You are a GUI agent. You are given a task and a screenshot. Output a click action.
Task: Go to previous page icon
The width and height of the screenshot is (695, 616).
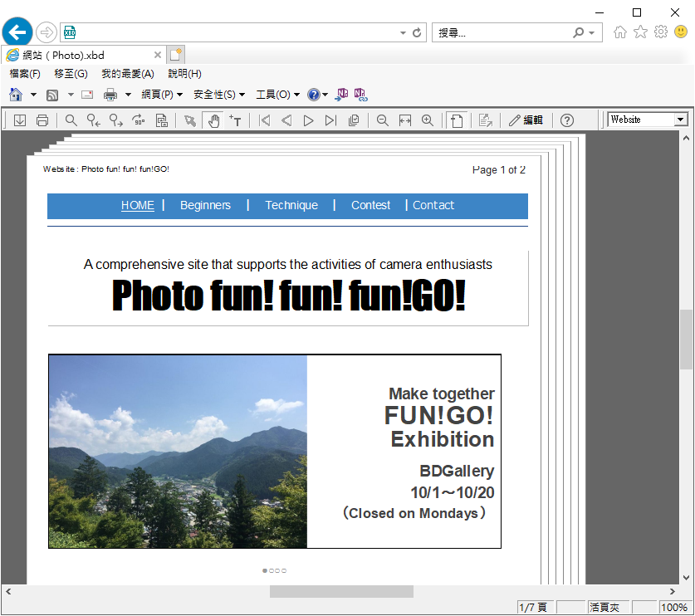point(286,120)
